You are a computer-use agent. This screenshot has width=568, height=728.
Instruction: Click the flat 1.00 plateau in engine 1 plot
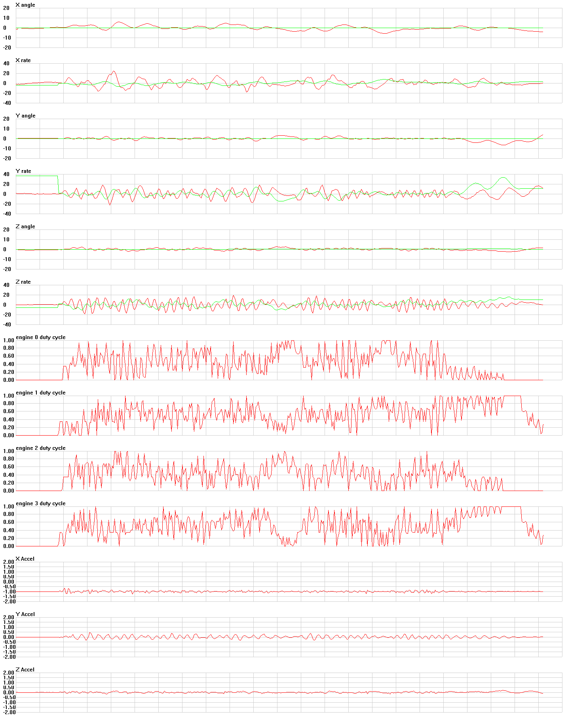[x=512, y=396]
